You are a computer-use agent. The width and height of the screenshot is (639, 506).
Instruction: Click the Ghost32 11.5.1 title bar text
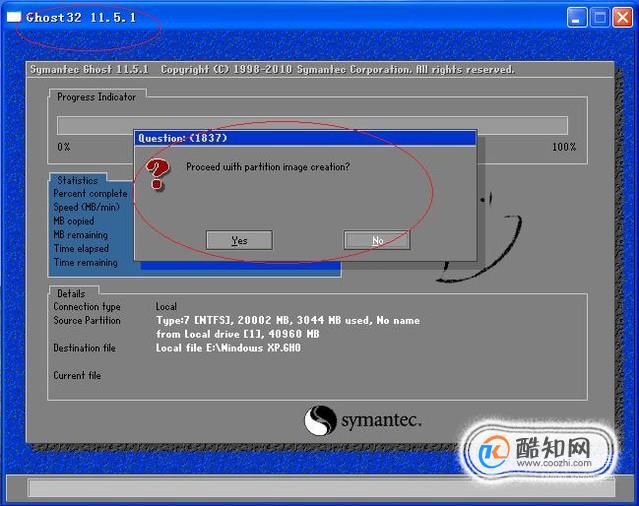click(81, 18)
